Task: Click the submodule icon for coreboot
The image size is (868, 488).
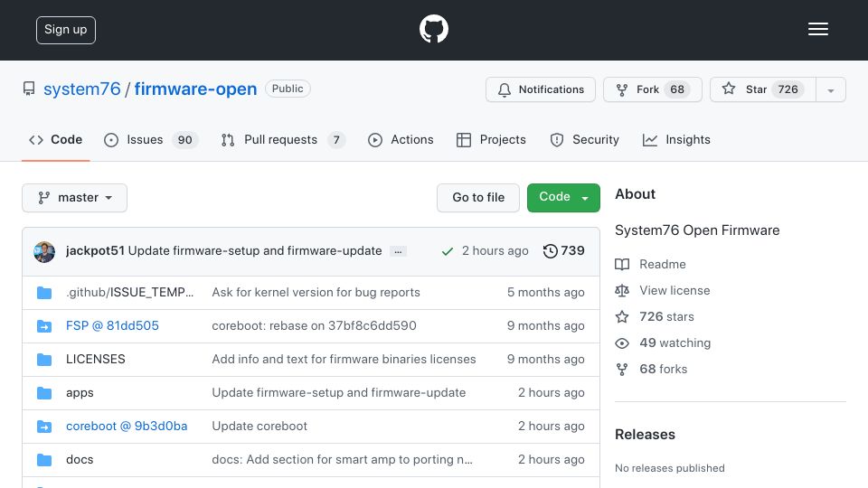Action: 44,426
